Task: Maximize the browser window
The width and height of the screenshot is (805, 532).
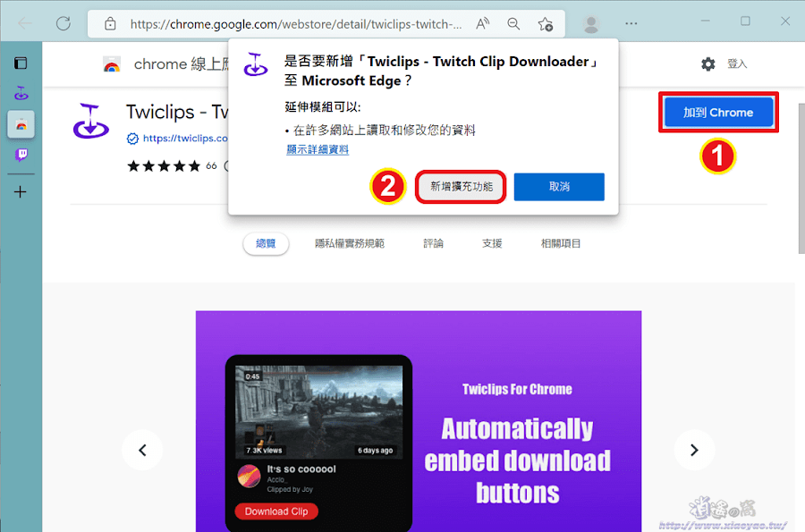Action: click(745, 21)
